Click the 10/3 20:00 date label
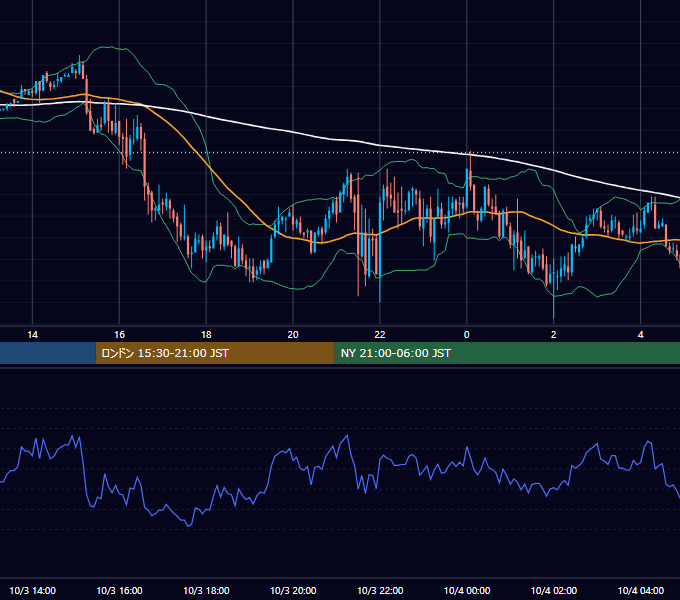 coord(293,590)
